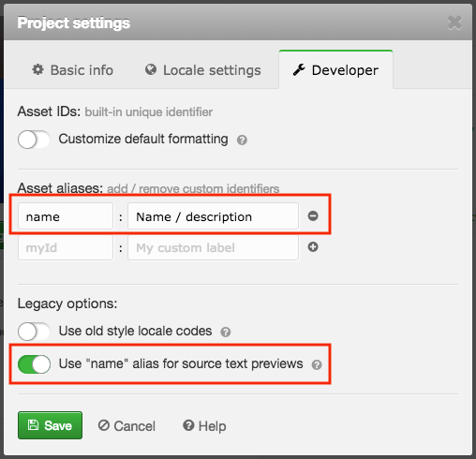
Task: Cancel the project settings changes
Action: click(x=126, y=426)
